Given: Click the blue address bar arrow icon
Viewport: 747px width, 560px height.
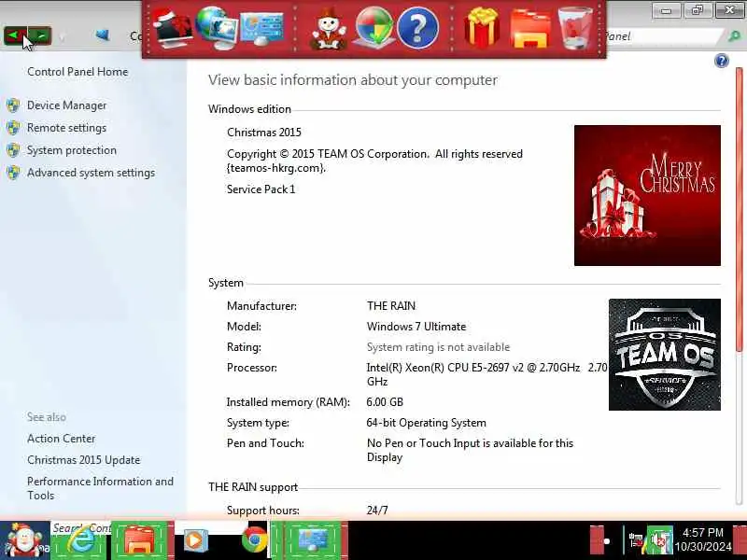Looking at the screenshot, I should (102, 35).
